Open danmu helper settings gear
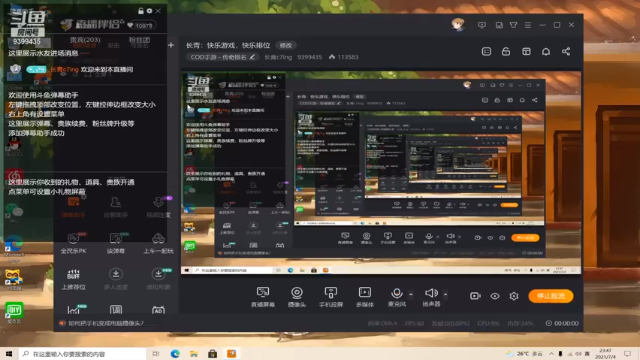 click(149, 11)
